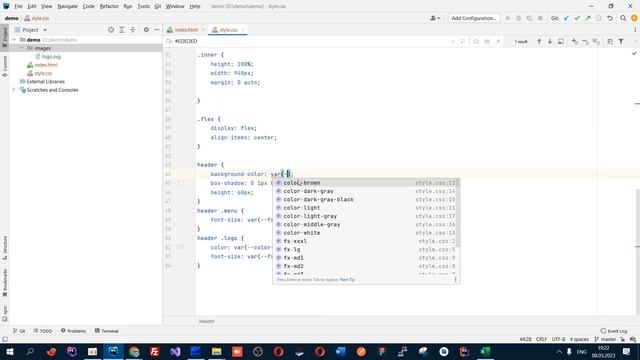
Task: Click the Next Tip link in popup
Action: tap(347, 280)
